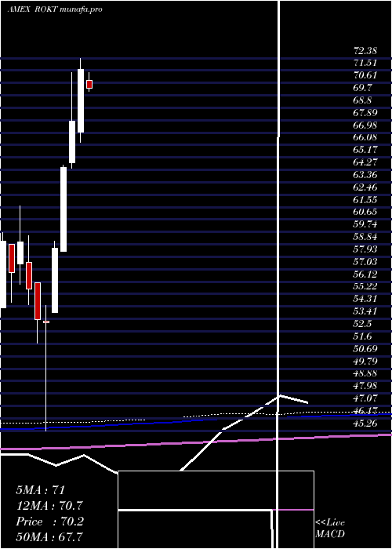This screenshot has height=549, width=392.
Task: Click the 60.65 price axis label
Action: (x=365, y=212)
